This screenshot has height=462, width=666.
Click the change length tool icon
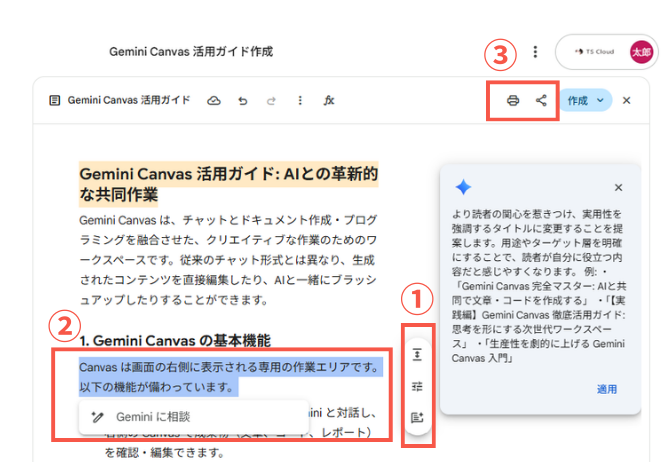[x=418, y=354]
